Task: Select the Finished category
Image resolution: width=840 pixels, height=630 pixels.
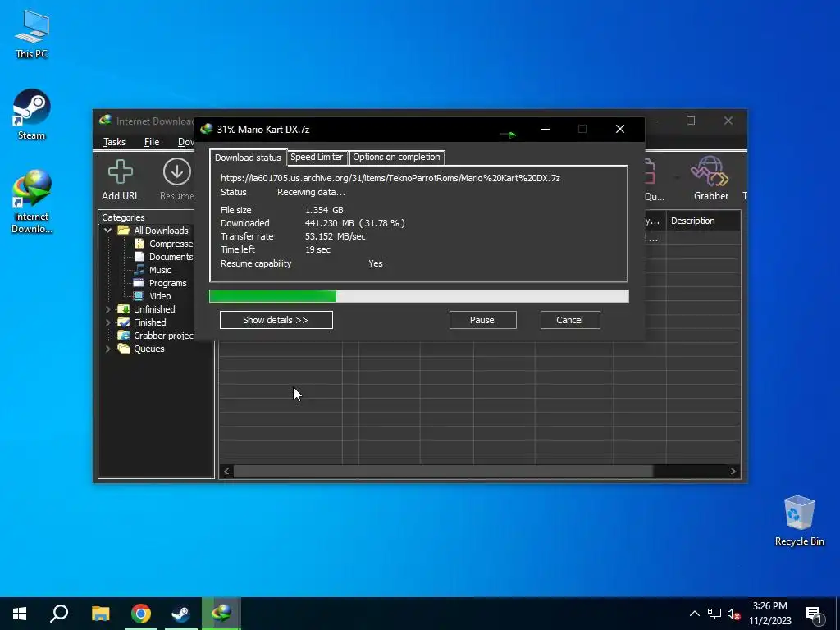Action: pyautogui.click(x=143, y=322)
